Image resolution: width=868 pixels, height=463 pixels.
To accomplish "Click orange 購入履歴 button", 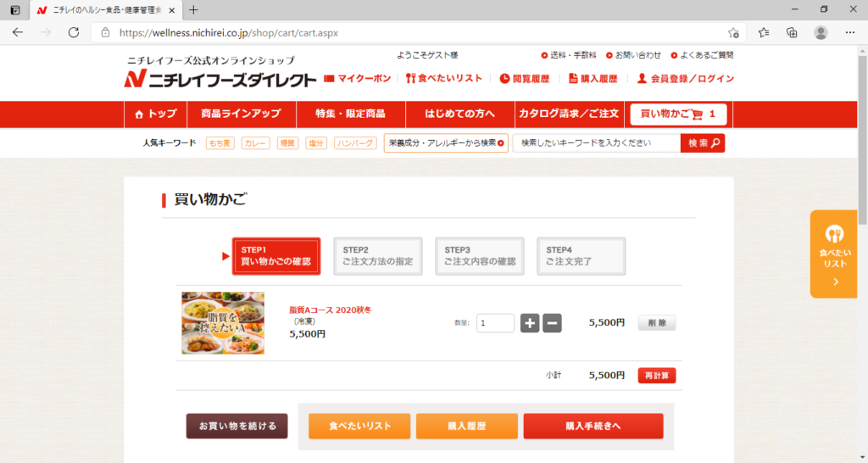I will pos(467,426).
